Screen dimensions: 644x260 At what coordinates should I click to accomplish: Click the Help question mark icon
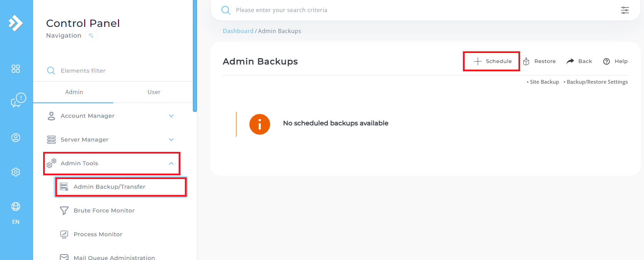(x=606, y=61)
